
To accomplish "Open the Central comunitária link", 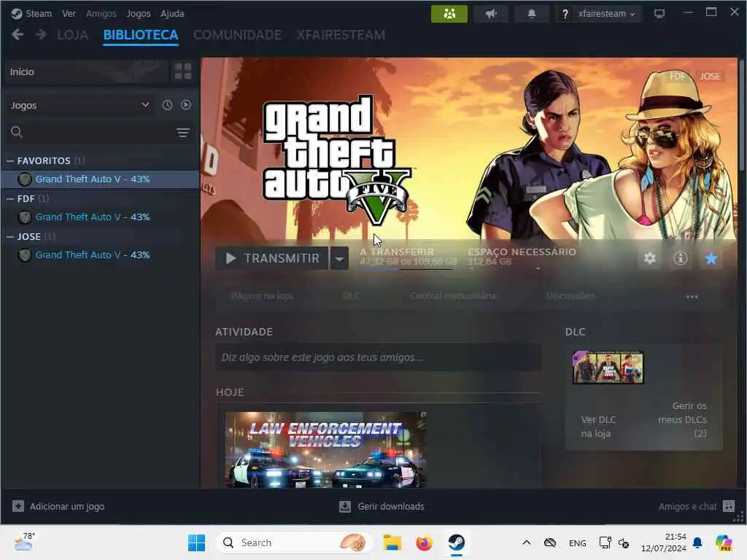I will click(x=453, y=296).
